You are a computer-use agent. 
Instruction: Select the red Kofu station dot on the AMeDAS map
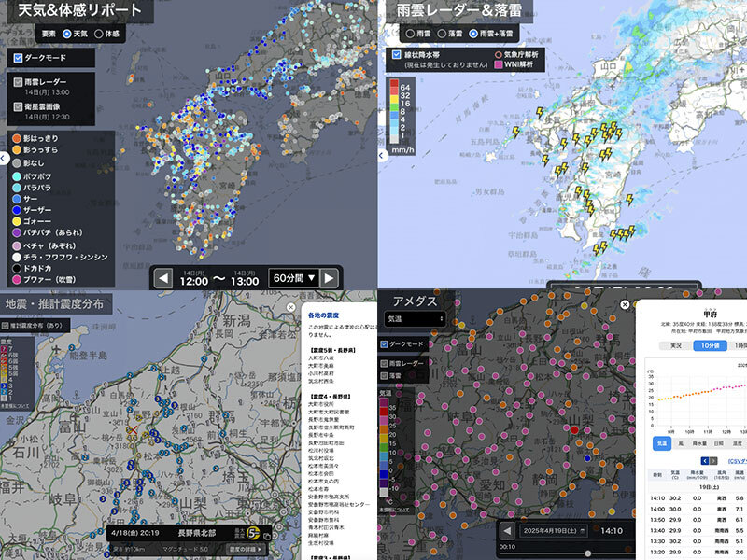click(x=574, y=429)
